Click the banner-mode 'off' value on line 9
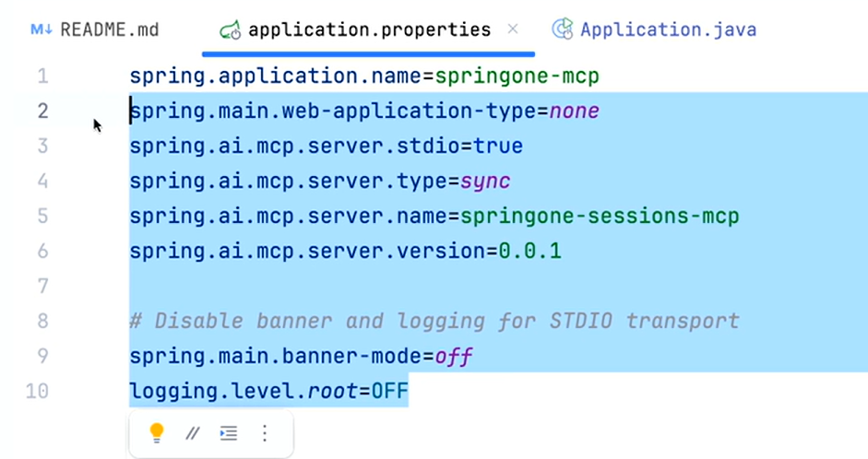The height and width of the screenshot is (459, 868). 454,357
